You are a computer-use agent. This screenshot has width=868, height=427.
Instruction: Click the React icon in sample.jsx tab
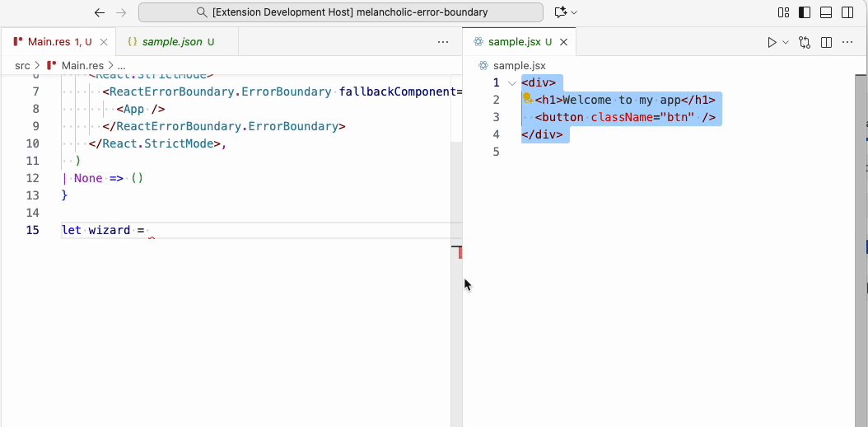478,41
